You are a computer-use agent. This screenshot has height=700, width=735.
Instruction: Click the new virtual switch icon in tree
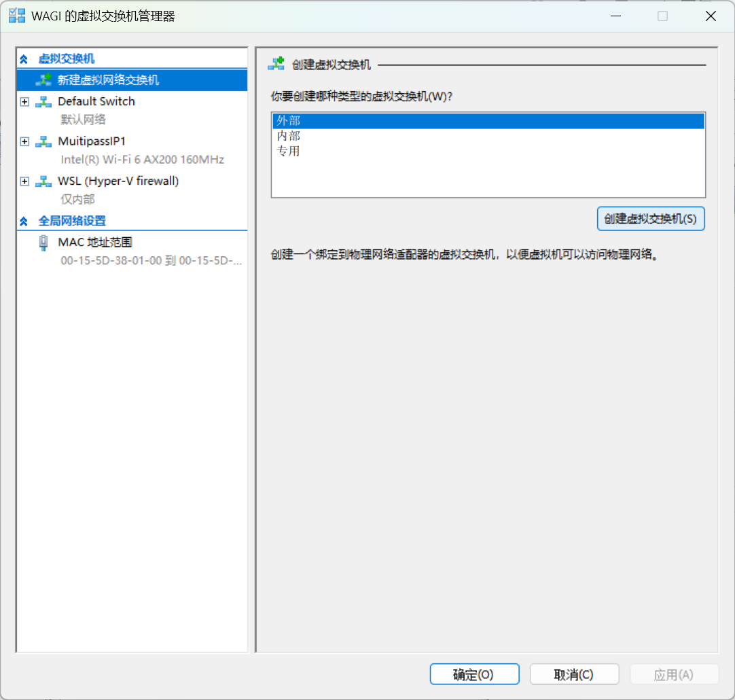(43, 80)
